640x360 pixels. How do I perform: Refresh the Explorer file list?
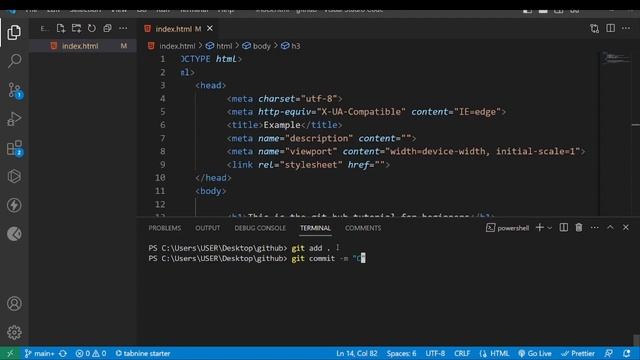point(92,29)
